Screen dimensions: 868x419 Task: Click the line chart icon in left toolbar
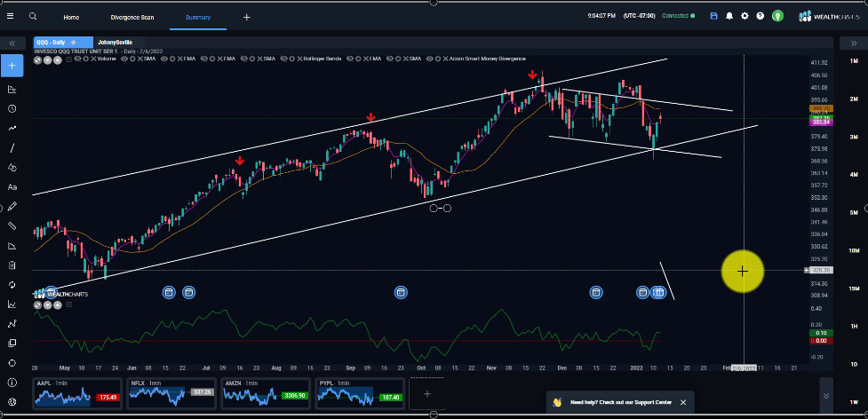coord(12,304)
